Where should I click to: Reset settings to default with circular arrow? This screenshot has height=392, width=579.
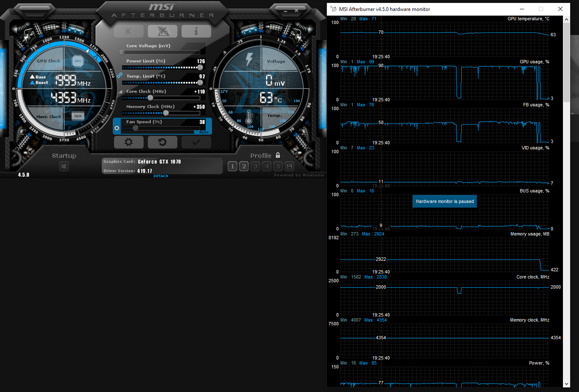click(163, 142)
